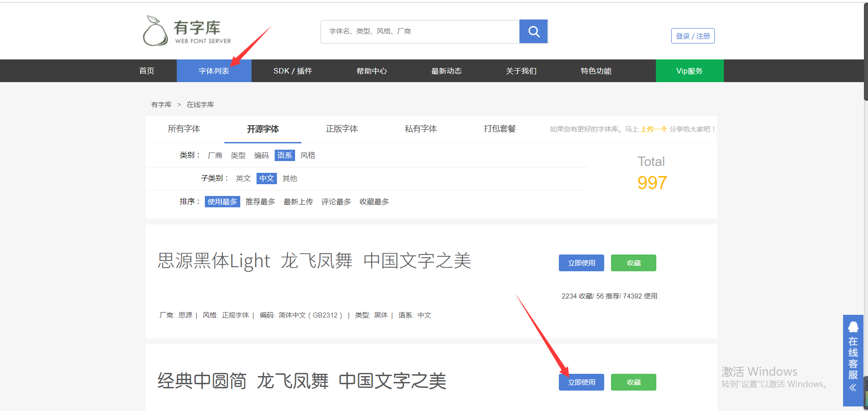The width and height of the screenshot is (868, 411).
Task: Select 英文 subcategory filter
Action: [x=243, y=179]
